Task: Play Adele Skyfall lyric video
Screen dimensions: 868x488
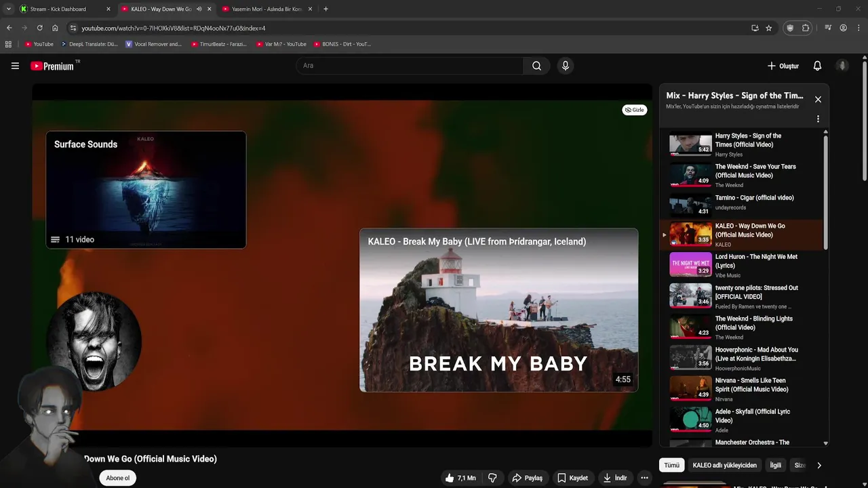Action: (x=741, y=420)
